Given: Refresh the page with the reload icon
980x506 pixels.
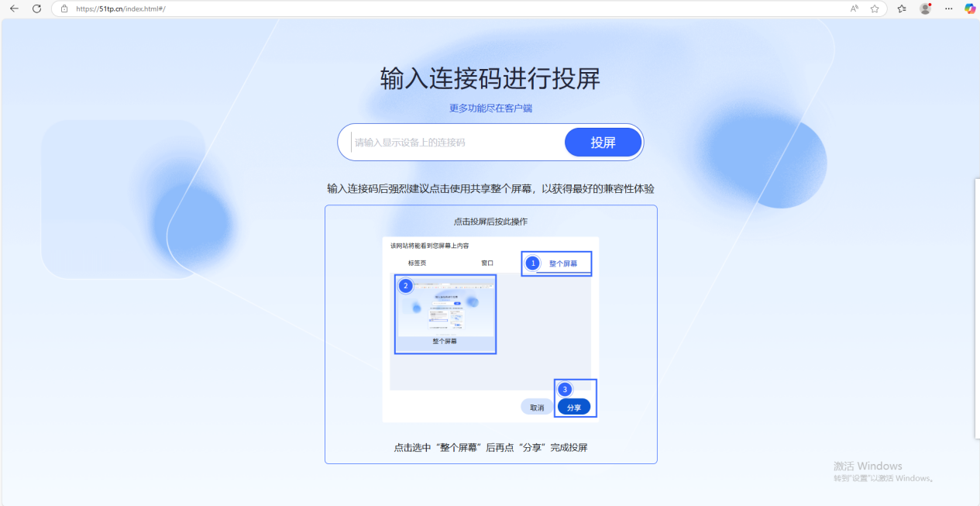Looking at the screenshot, I should (36, 9).
